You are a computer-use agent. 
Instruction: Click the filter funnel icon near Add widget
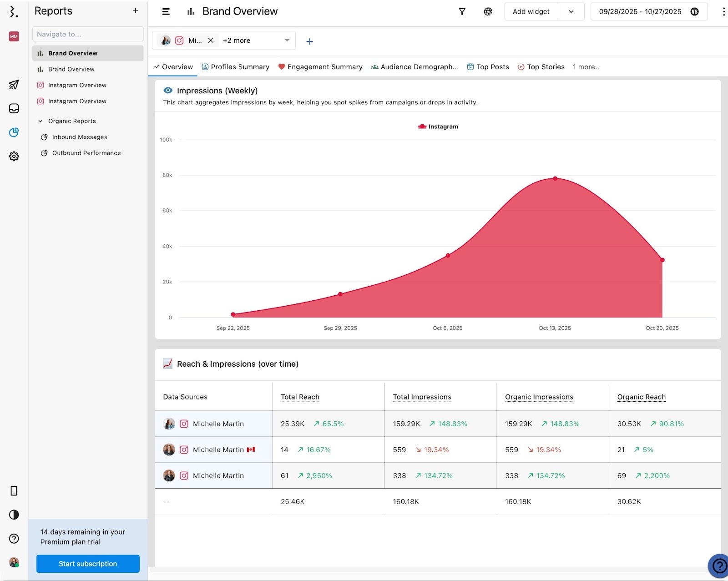tap(462, 12)
